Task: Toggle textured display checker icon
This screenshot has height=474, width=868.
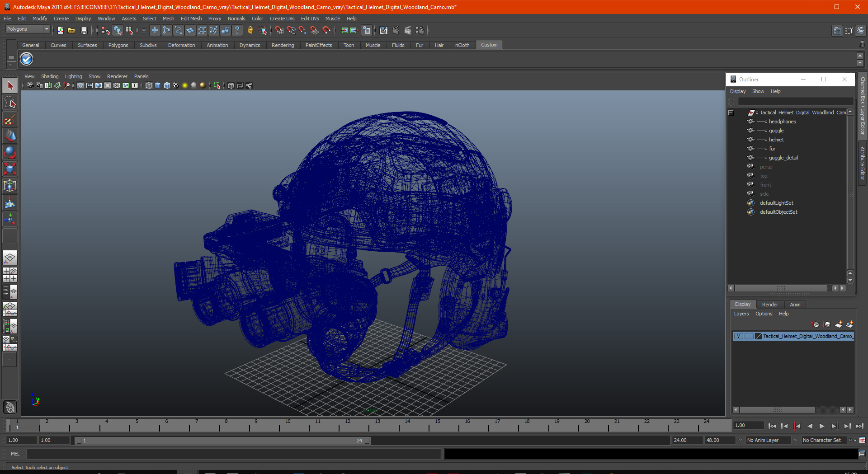Action: pos(176,85)
